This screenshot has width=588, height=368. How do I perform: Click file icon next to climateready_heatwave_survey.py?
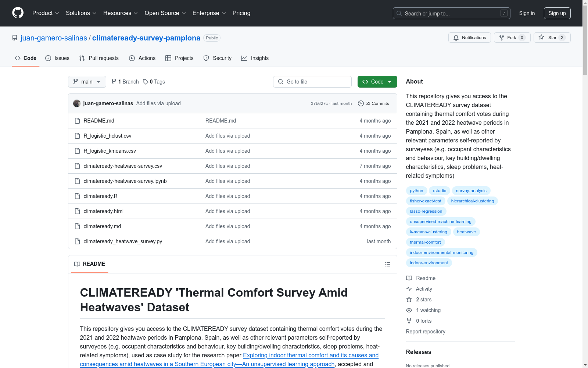point(77,241)
